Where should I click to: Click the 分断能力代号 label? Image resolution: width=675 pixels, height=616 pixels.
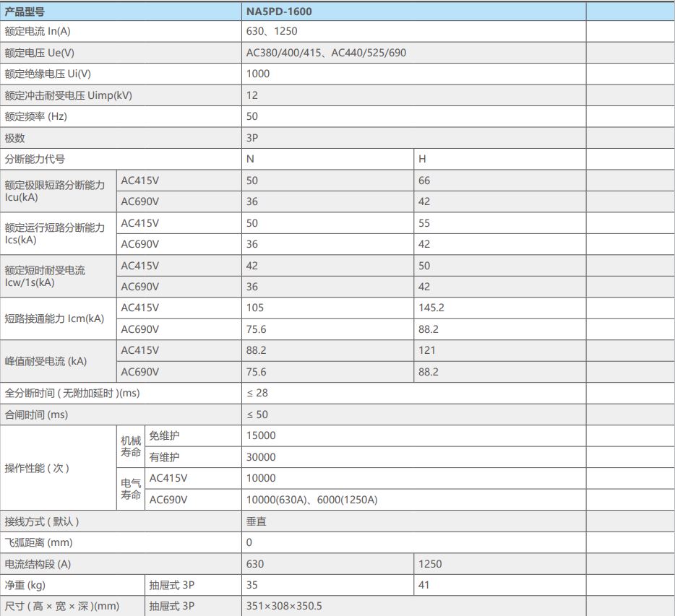[35, 159]
